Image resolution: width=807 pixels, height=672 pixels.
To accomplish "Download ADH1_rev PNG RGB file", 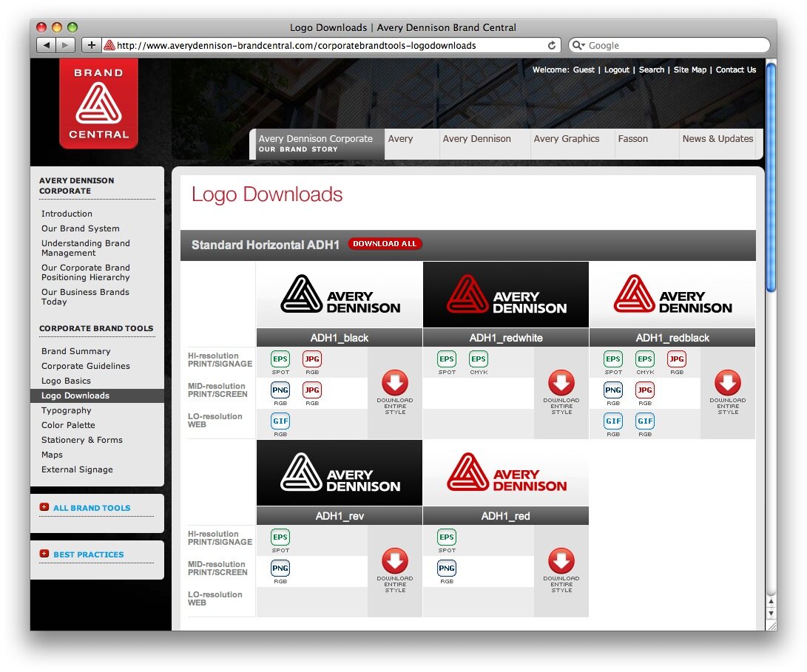I will click(280, 568).
